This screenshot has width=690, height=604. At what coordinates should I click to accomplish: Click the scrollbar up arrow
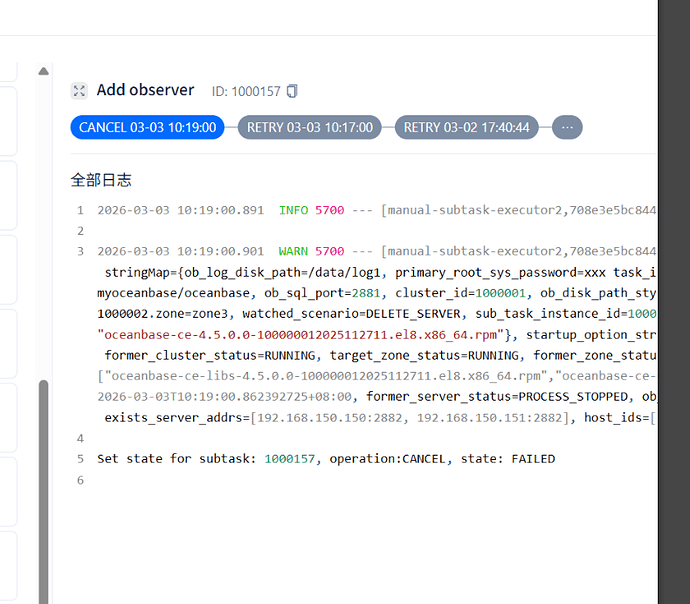click(43, 71)
